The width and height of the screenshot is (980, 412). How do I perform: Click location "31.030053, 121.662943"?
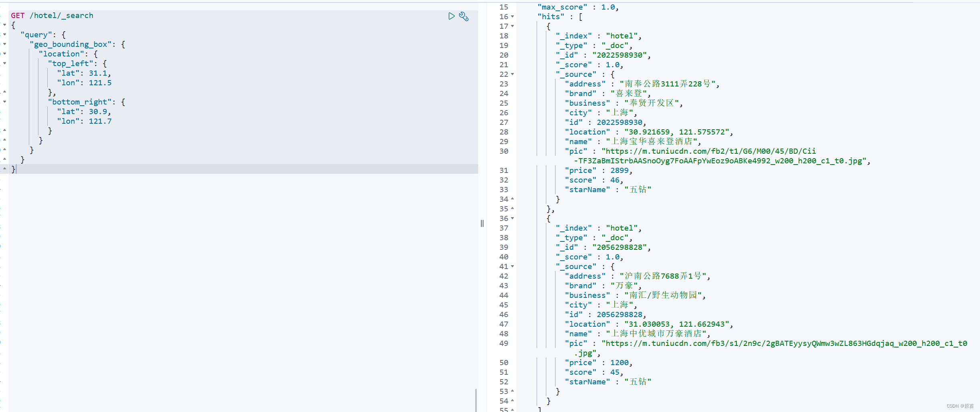point(676,324)
